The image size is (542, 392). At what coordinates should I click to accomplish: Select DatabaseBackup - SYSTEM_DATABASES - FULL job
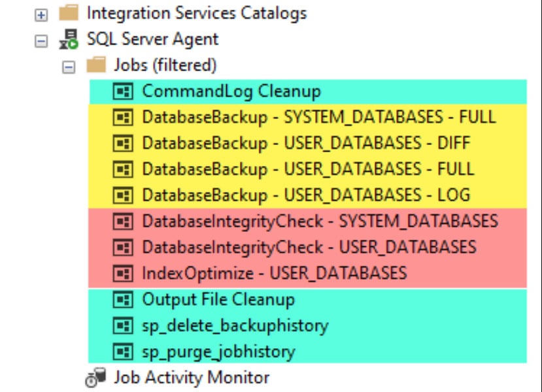click(x=319, y=118)
